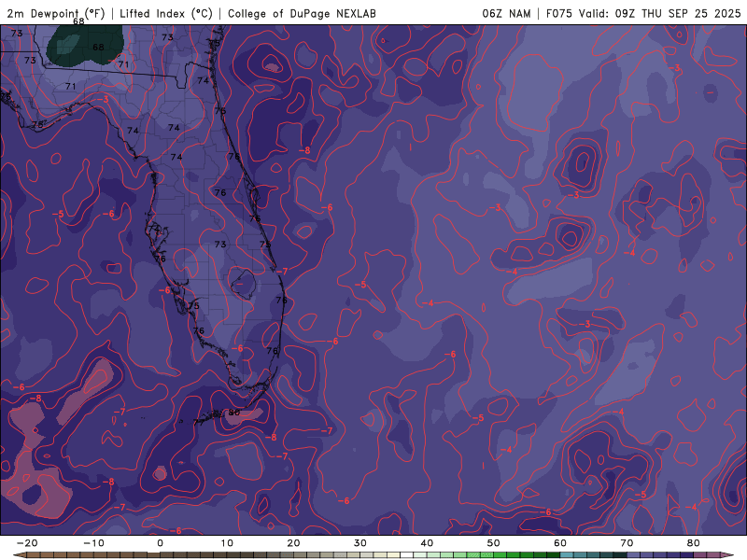The height and width of the screenshot is (560, 747).
Task: Click the "50" color scale label
Action: 494,543
